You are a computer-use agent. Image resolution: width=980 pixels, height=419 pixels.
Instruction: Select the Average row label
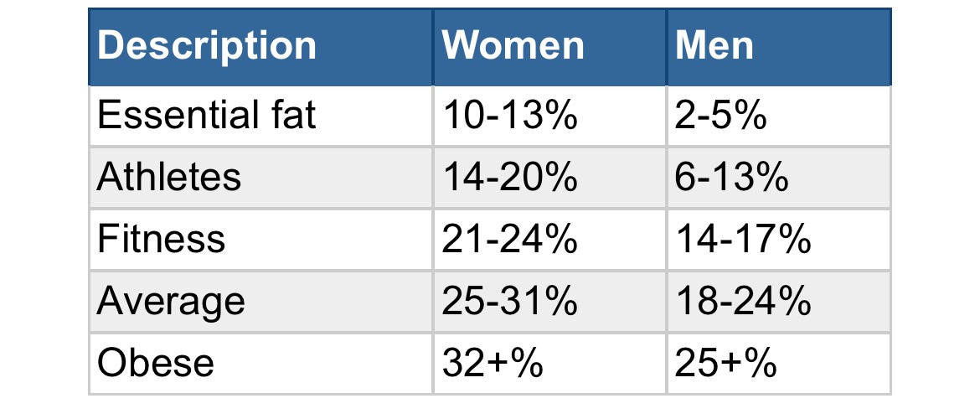point(171,302)
